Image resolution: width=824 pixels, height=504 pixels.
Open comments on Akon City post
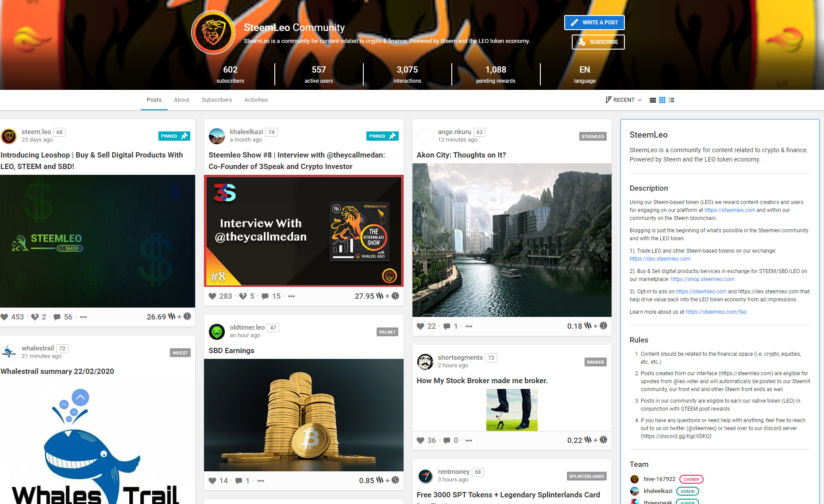pos(447,327)
